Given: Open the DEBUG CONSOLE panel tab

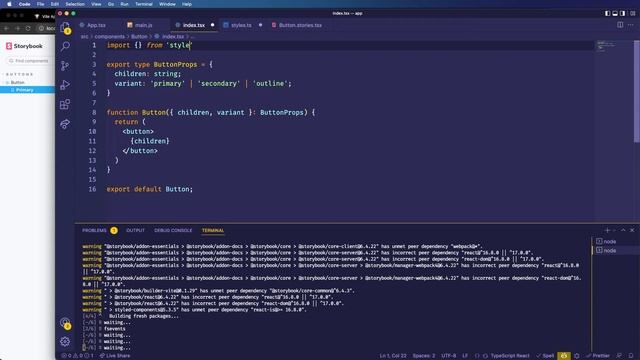Looking at the screenshot, I should click(173, 230).
